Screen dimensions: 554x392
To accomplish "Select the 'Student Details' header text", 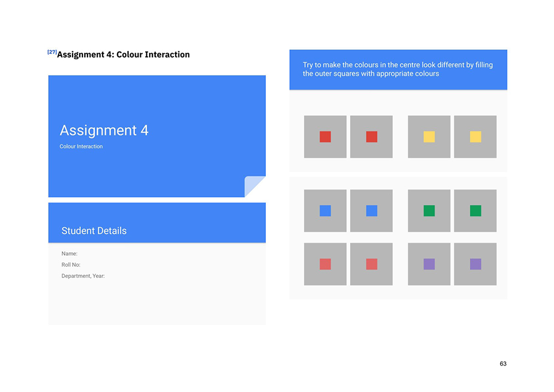I will 94,231.
